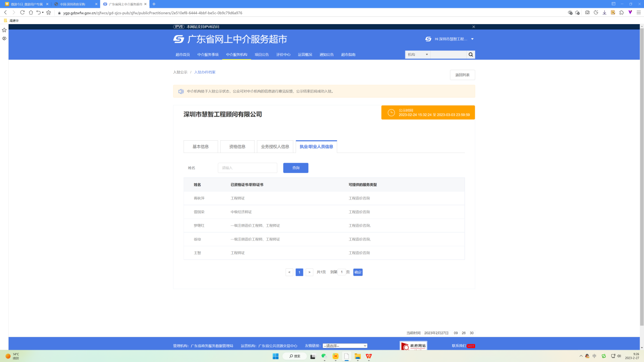This screenshot has height=362, width=644.
Task: Click the browser home icon
Action: tap(31, 13)
